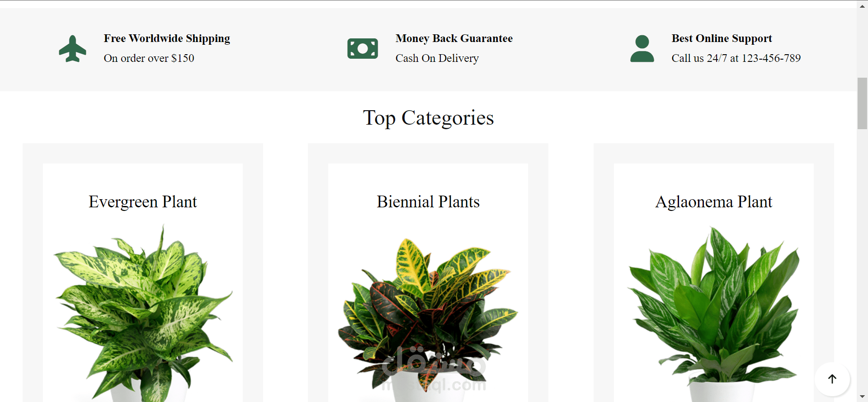868x402 pixels.
Task: Click the scrollbar down arrow
Action: coord(862,397)
